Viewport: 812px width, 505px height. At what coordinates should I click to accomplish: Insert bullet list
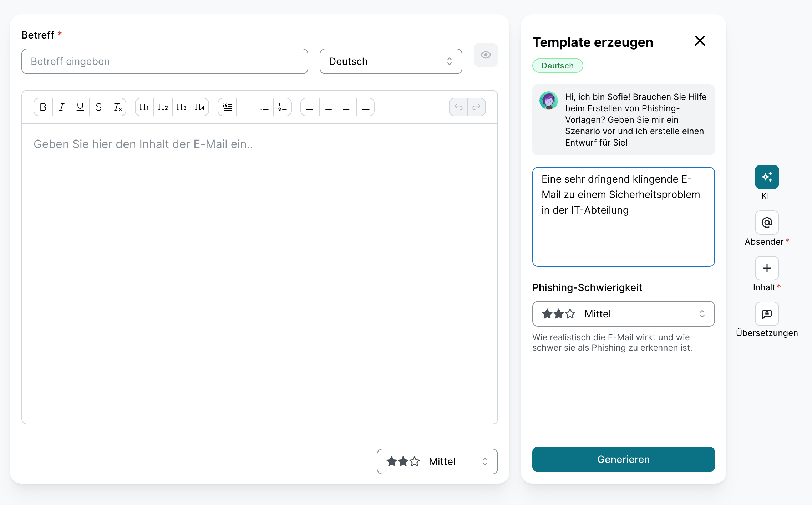click(264, 107)
